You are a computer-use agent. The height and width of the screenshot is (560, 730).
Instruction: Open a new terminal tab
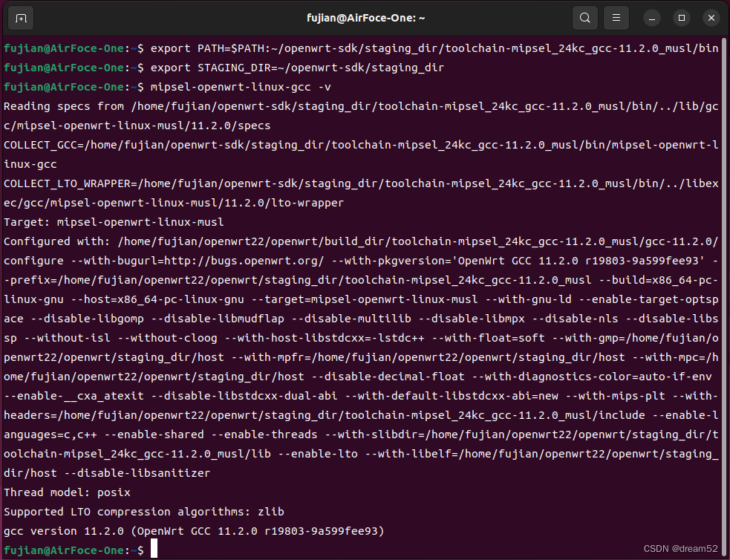[20, 17]
